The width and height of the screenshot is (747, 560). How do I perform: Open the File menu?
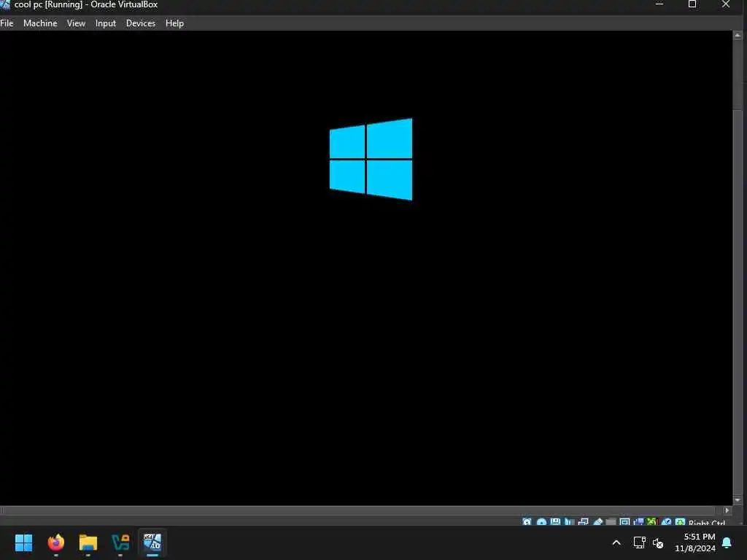(7, 23)
